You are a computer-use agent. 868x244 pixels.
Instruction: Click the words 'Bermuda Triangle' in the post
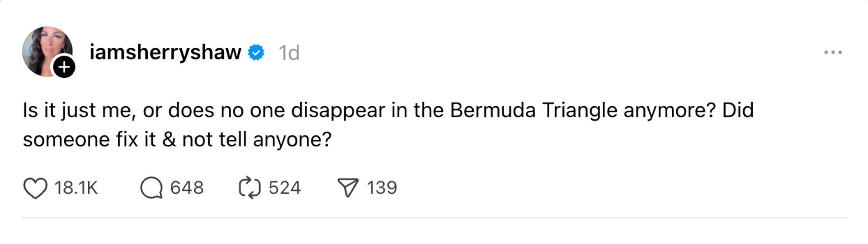(533, 111)
